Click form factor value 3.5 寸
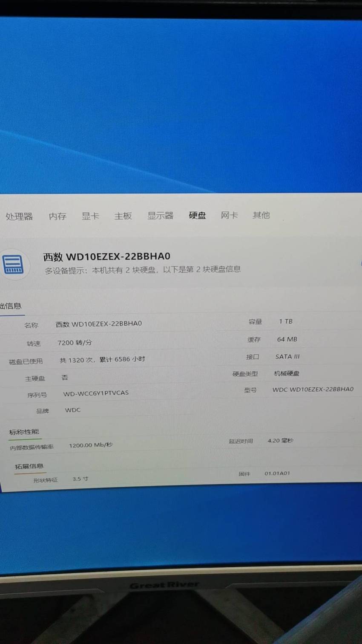The height and width of the screenshot is (644, 362). [x=80, y=479]
